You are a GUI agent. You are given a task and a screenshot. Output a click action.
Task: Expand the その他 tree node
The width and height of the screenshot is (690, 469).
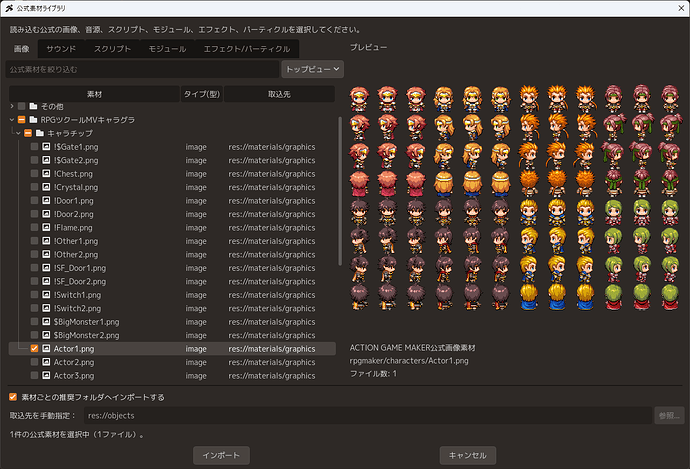(x=12, y=106)
